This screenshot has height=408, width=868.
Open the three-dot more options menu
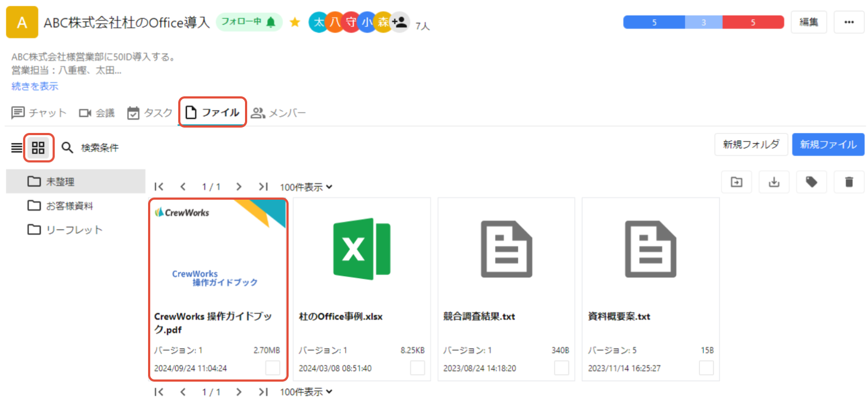tap(849, 22)
